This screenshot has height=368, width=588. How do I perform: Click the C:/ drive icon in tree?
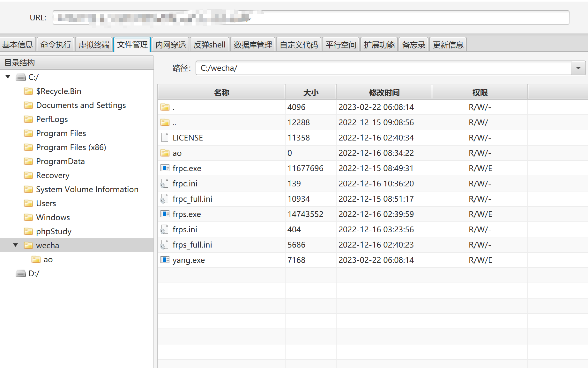pos(21,77)
